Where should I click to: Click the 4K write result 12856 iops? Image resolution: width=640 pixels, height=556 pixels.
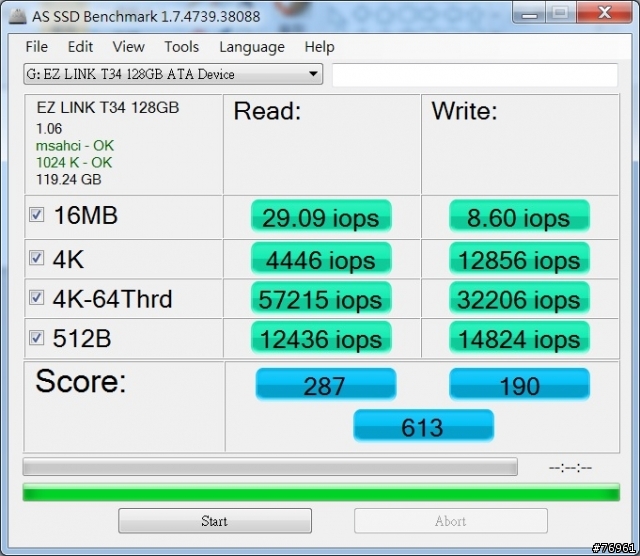(x=519, y=259)
